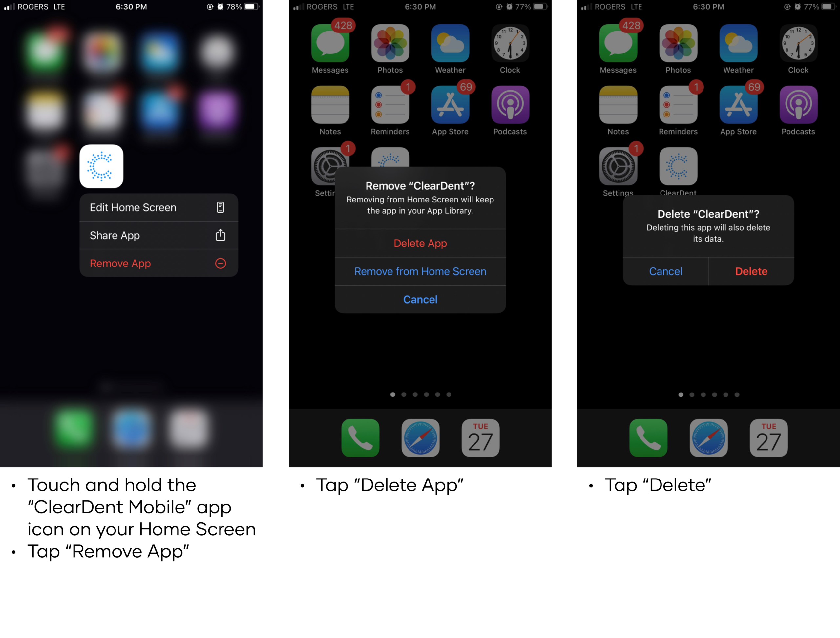Viewport: 840px width, 638px height.
Task: Open Safari in right phone dock
Action: pos(709,438)
